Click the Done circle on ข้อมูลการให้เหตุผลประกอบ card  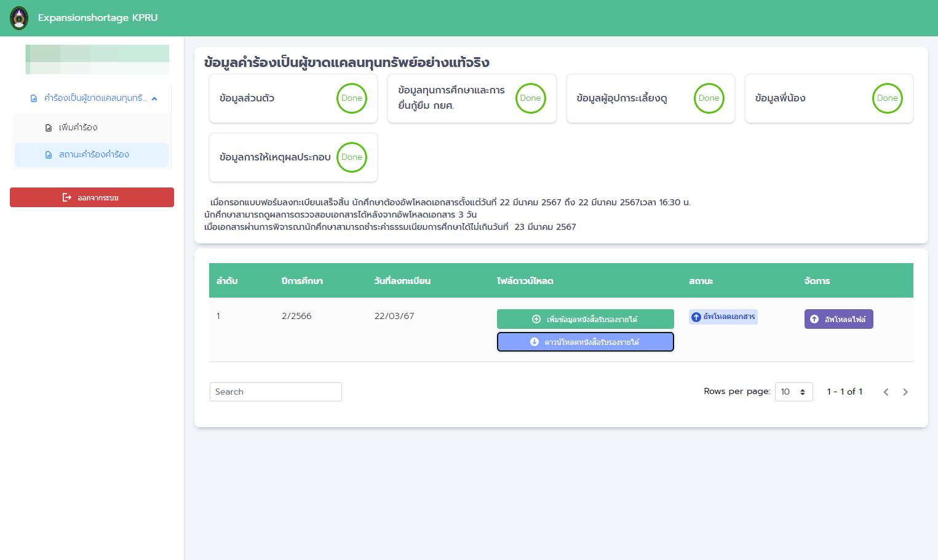(352, 157)
